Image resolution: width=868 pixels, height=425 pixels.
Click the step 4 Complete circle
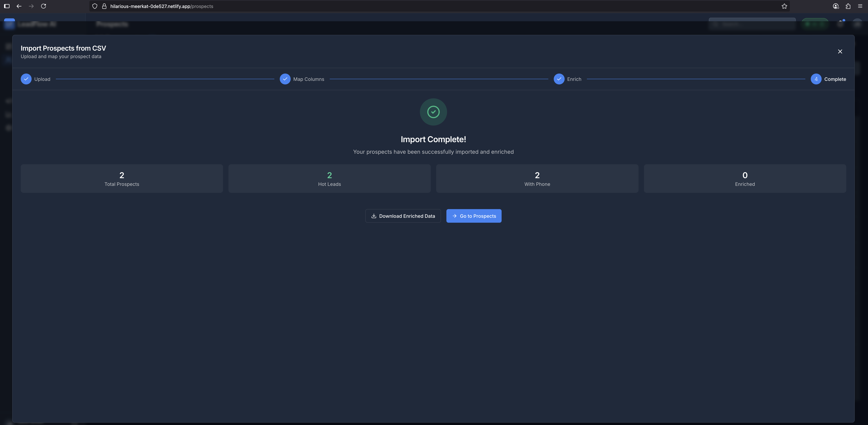816,79
